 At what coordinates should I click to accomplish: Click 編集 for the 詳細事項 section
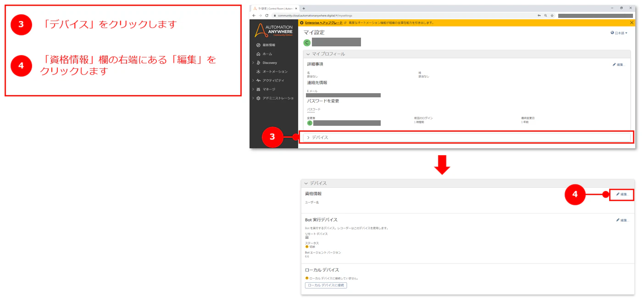pos(619,65)
